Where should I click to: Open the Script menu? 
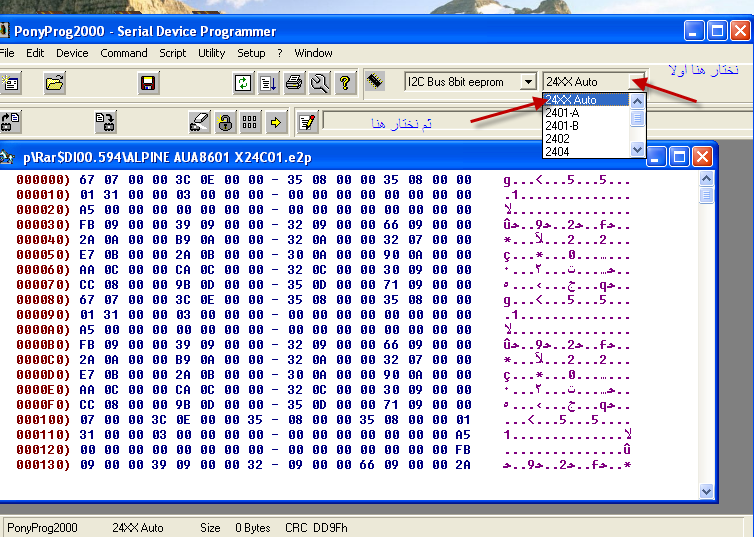[173, 53]
